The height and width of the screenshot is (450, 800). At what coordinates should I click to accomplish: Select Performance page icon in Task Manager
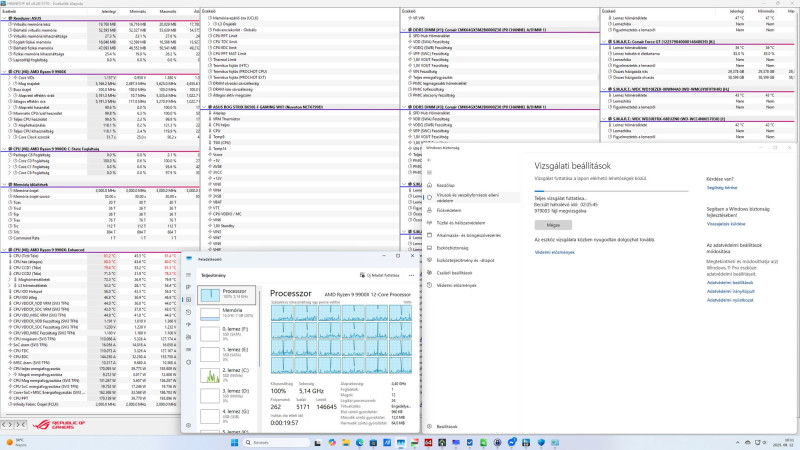[x=189, y=299]
